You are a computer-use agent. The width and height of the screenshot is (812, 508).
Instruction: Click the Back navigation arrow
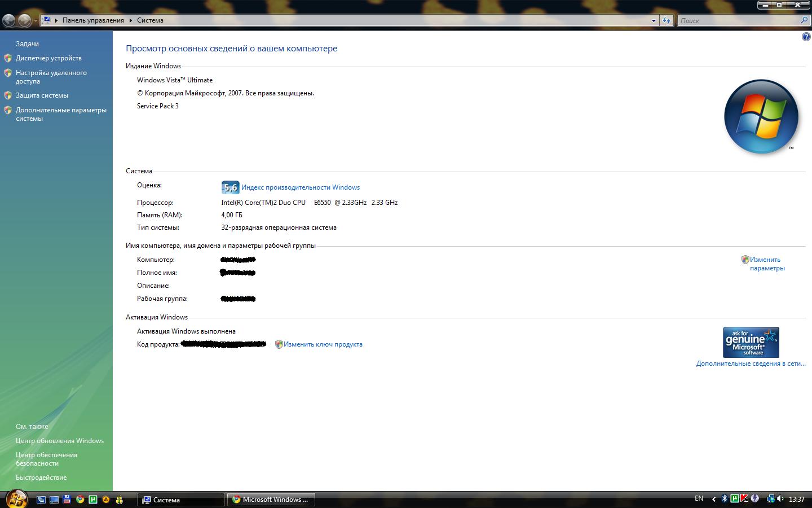point(9,21)
